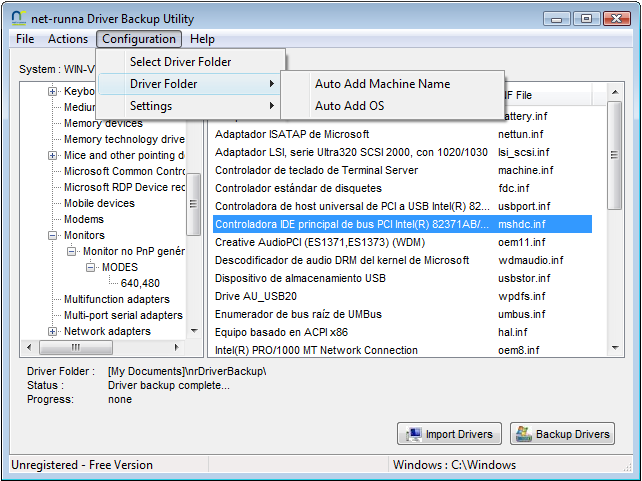Select Controlador de teclado de Terminal Server
Viewport: 642px width, 481px height.
402,170
